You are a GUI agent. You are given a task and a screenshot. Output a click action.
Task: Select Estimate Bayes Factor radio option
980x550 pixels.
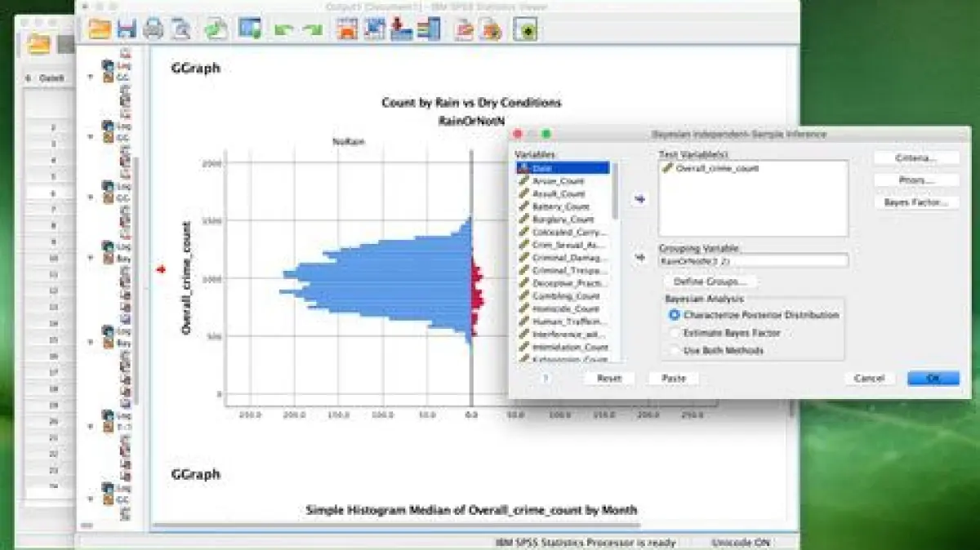(674, 333)
